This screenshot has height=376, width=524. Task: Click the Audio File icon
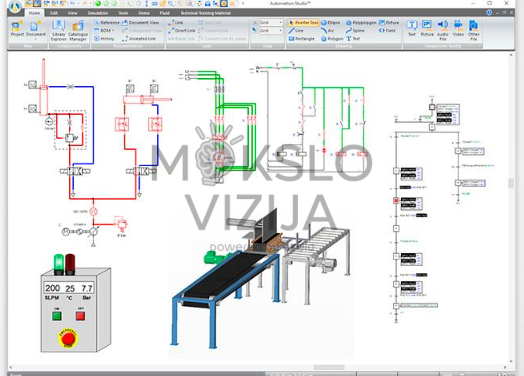tap(443, 30)
